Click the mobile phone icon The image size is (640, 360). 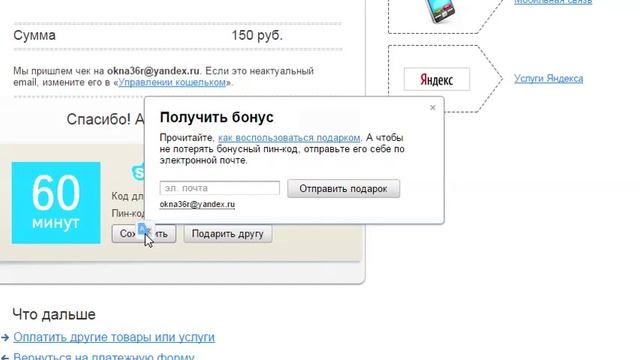(440, 11)
